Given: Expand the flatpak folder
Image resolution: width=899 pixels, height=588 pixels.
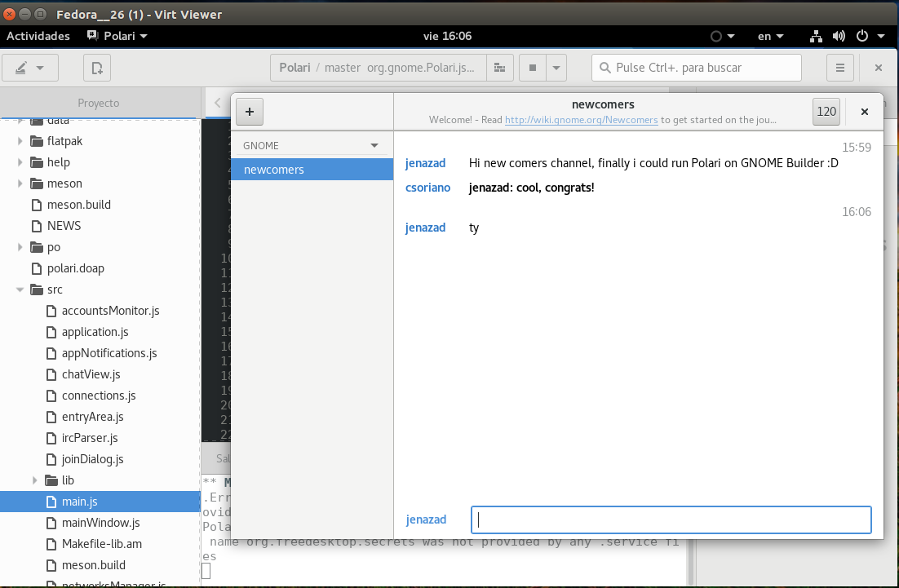Looking at the screenshot, I should pyautogui.click(x=20, y=141).
